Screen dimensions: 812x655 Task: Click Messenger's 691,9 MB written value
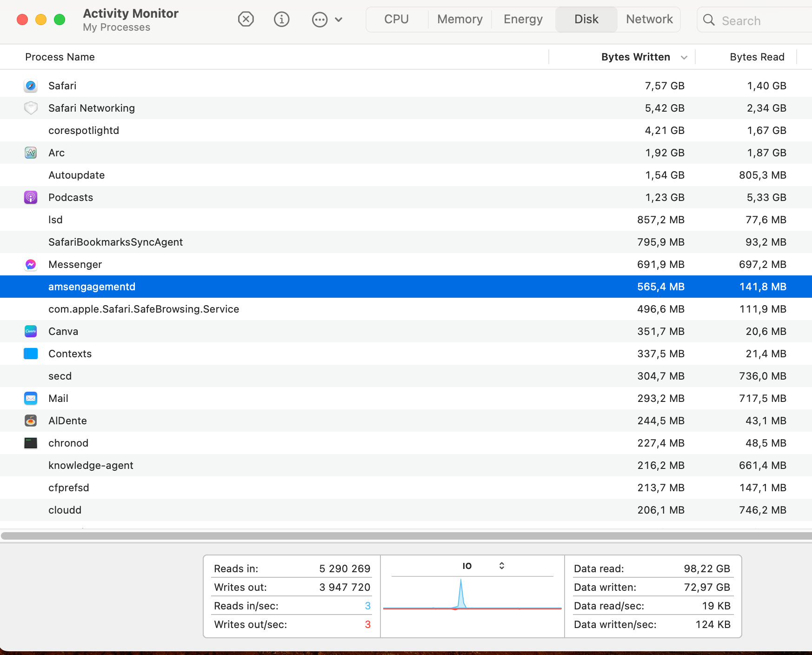coord(661,264)
